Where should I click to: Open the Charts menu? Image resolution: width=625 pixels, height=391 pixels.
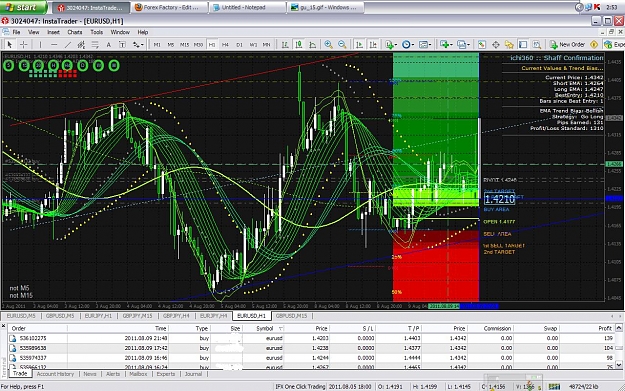click(75, 32)
